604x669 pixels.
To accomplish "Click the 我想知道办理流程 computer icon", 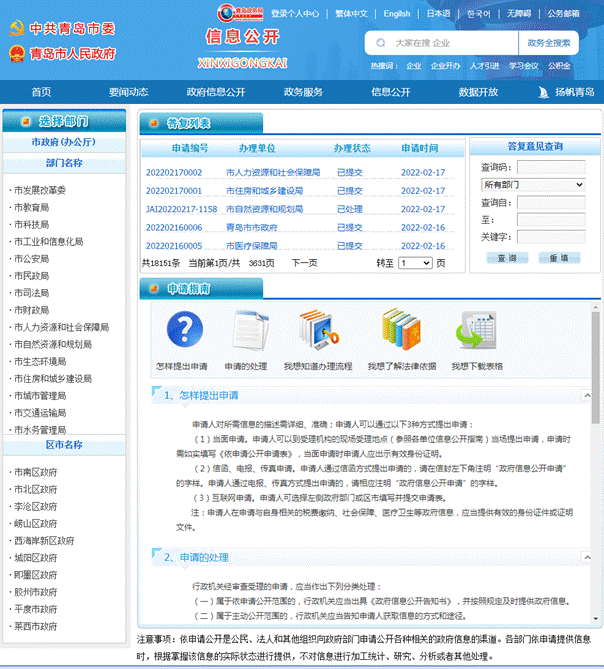I will tap(317, 330).
